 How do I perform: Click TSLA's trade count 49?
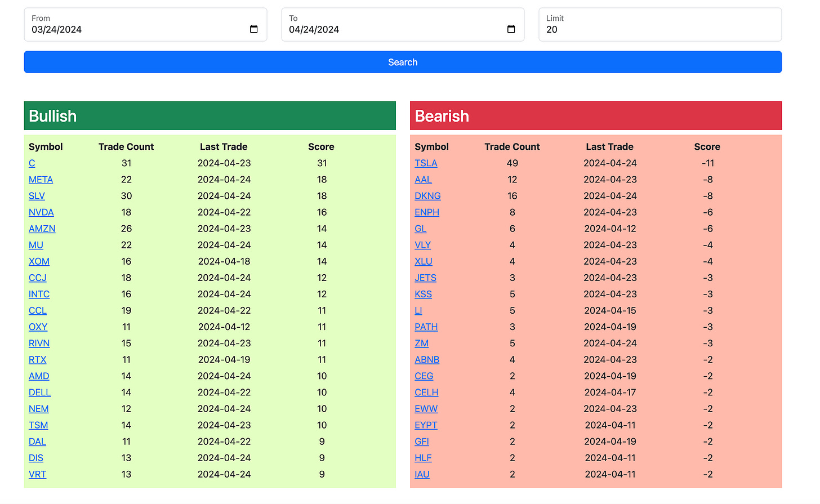512,163
